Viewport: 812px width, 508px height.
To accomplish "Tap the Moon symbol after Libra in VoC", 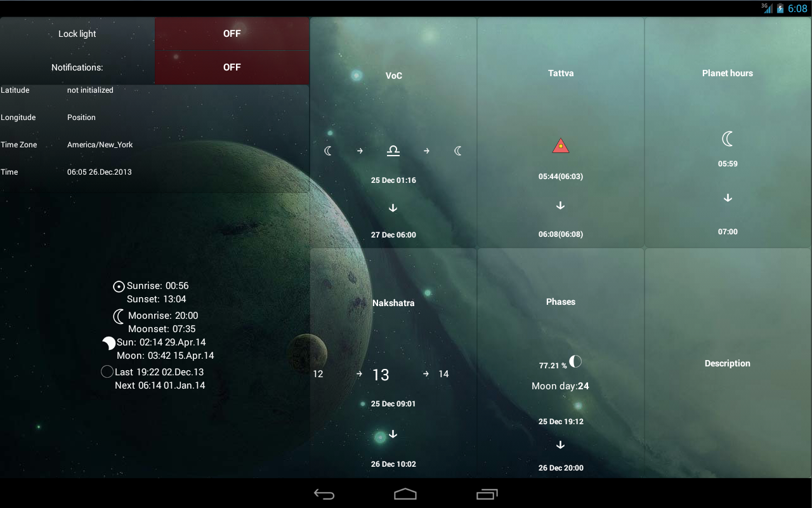I will point(458,150).
